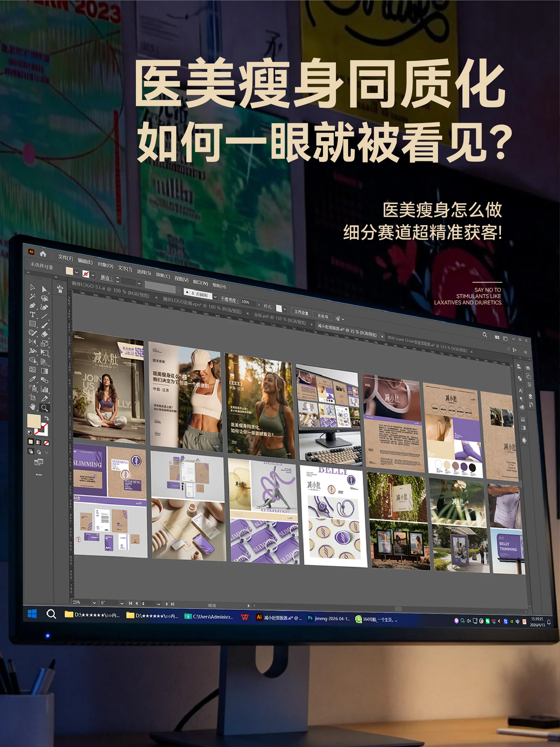Swap fill and stroke arrows
Screen dimensions: 560x747
coord(47,418)
